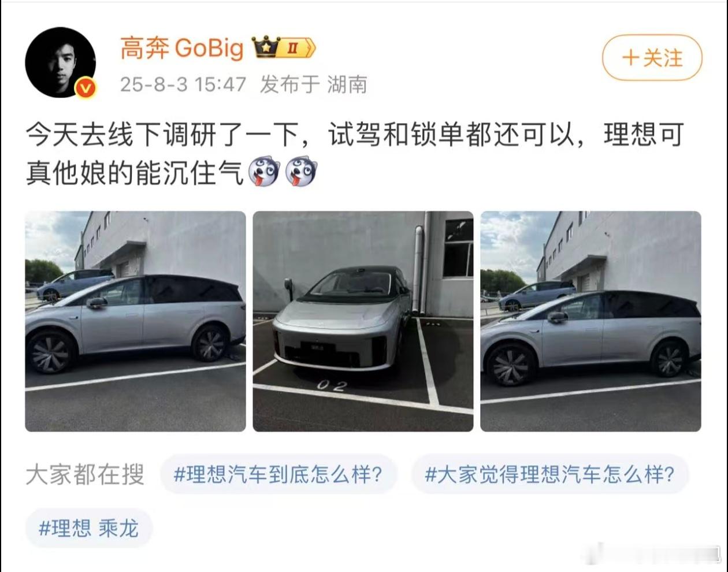728x572 pixels.
Task: Tap the 大家都在搜 label
Action: [85, 474]
